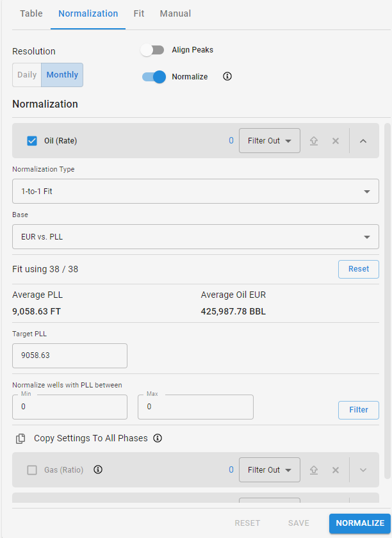Click upload icon in Oil (Rate) row
Viewport: 392px width, 538px height.
coord(314,141)
